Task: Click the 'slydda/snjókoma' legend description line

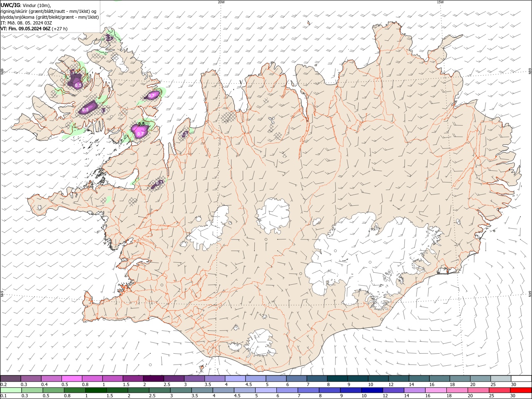Action: coord(49,17)
